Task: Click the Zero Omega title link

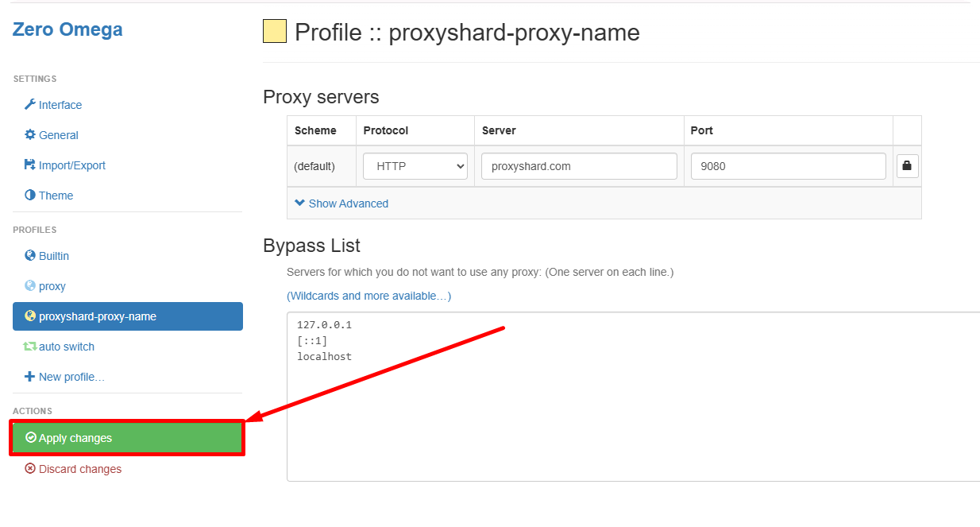Action: tap(68, 30)
